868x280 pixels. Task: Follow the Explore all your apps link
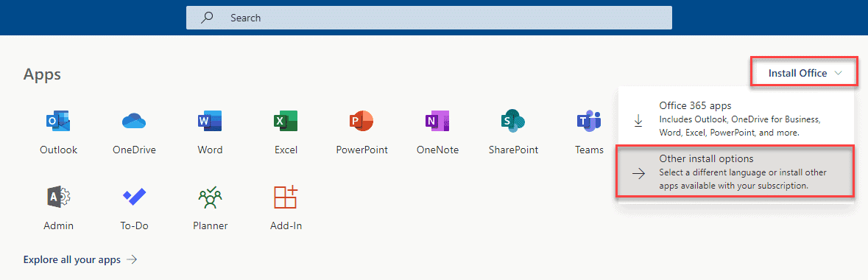pyautogui.click(x=80, y=259)
